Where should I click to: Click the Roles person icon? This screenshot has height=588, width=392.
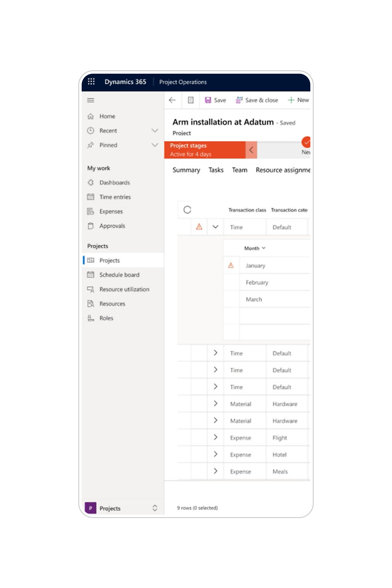pyautogui.click(x=91, y=318)
